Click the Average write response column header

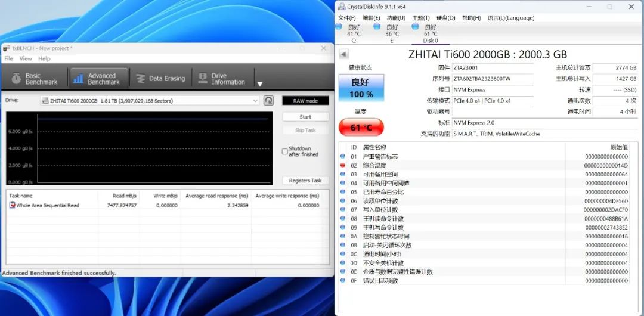click(287, 196)
